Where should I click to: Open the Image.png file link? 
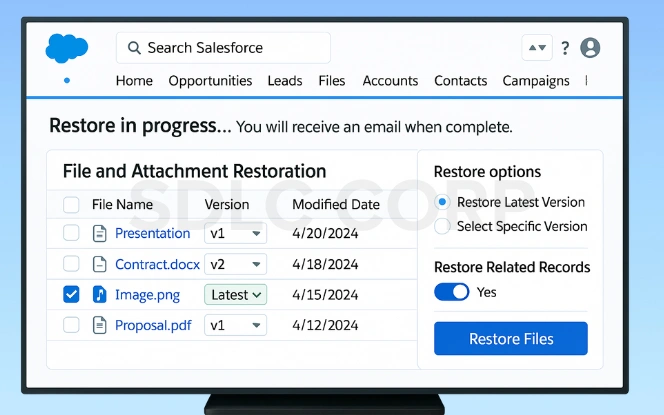click(x=147, y=295)
